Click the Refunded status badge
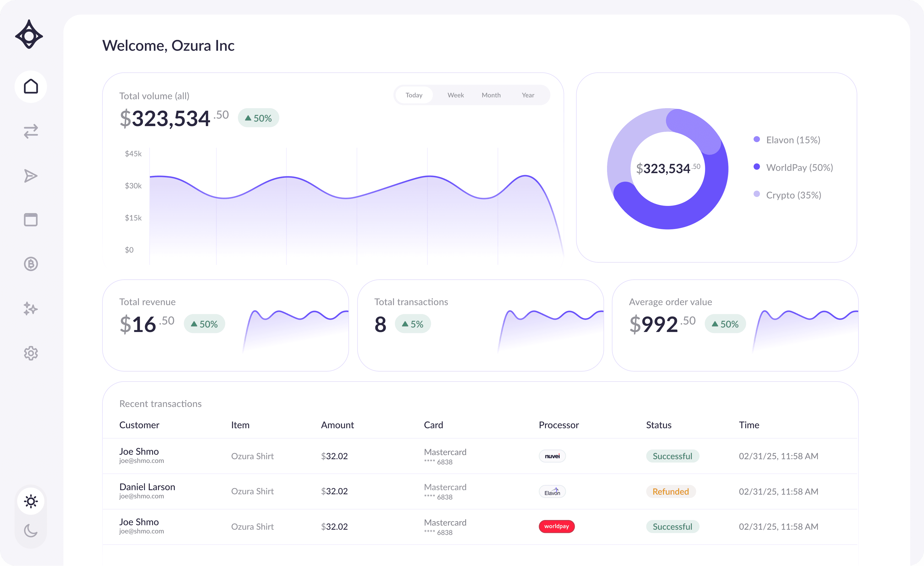924x566 pixels. click(x=670, y=491)
